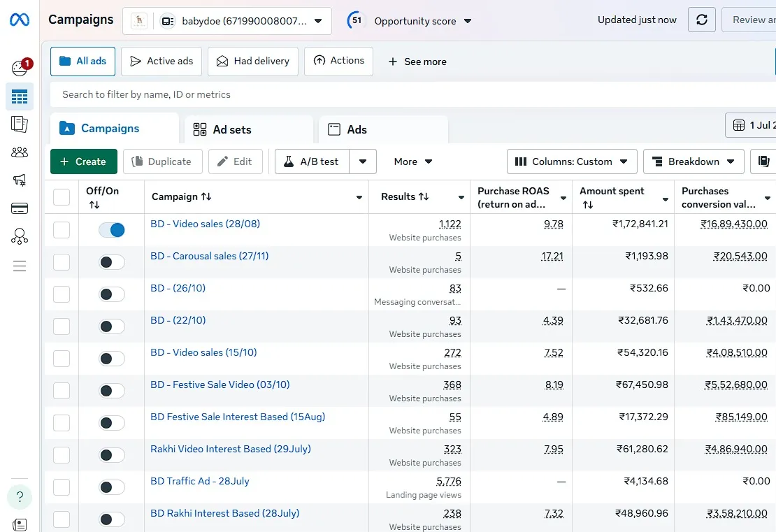
Task: Open Purchase ROAS column options arrow
Action: (x=563, y=198)
